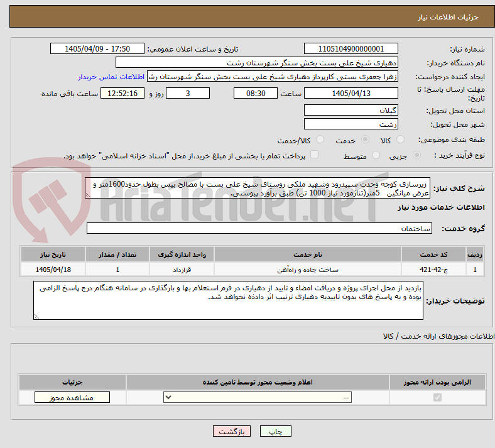Toggle the mandatory license checkbox
The height and width of the screenshot is (448, 495).
[437, 397]
